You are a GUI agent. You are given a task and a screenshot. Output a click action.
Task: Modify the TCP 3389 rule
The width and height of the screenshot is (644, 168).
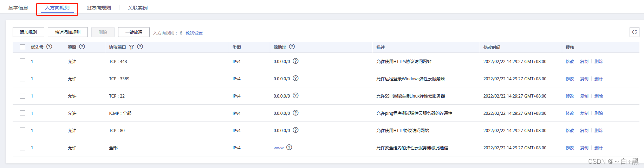570,79
